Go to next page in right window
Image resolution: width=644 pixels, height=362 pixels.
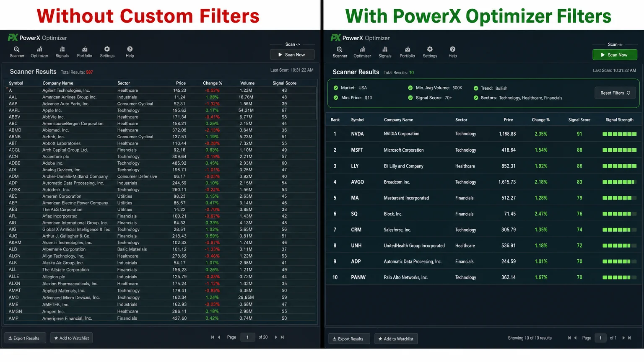click(623, 338)
